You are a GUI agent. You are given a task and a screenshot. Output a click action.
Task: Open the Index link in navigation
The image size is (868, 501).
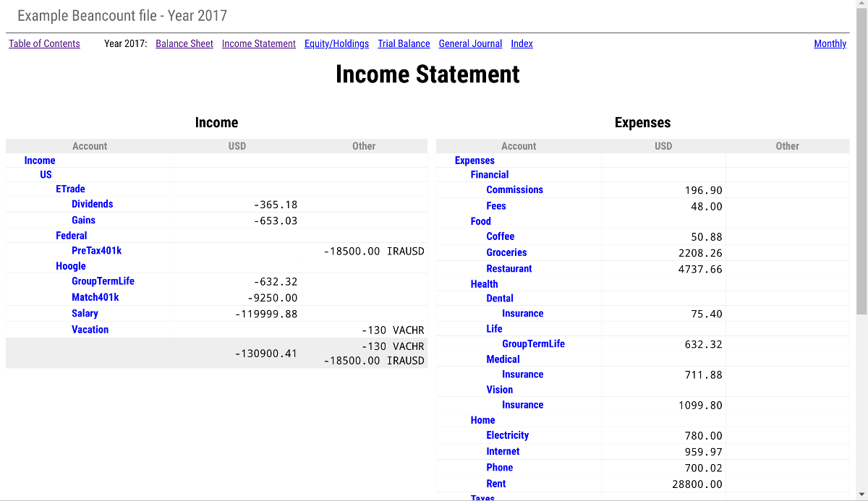tap(522, 43)
